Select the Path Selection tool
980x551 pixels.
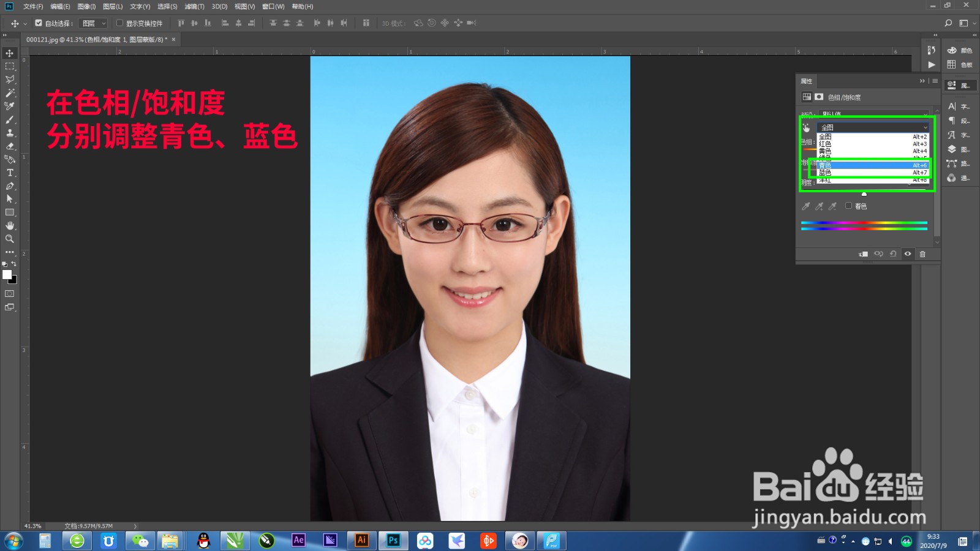tap(10, 199)
